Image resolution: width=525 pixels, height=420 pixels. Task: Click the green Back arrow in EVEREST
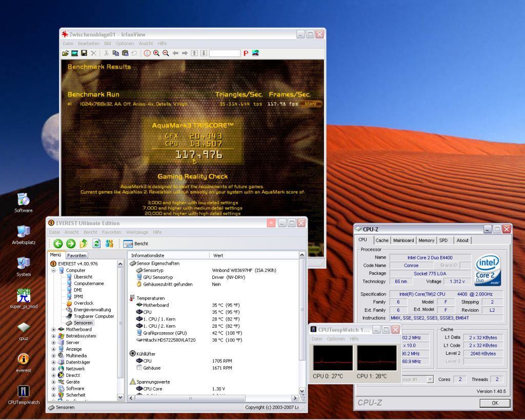pyautogui.click(x=58, y=244)
